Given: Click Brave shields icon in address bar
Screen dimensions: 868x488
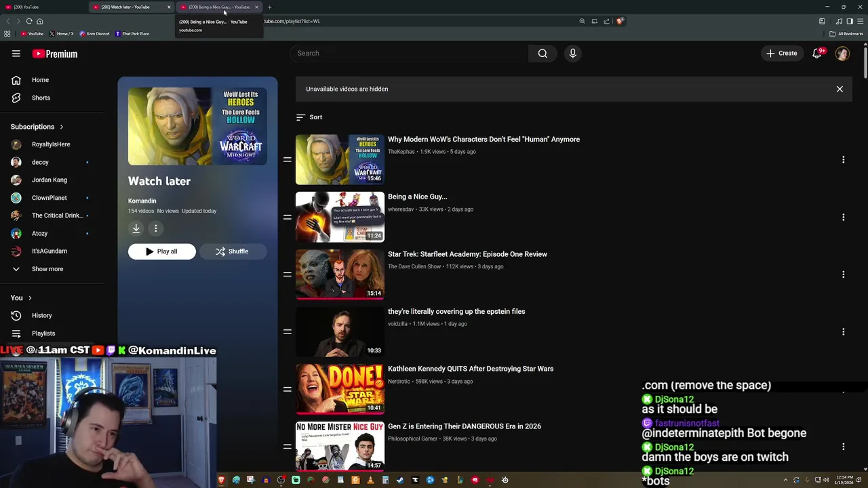Looking at the screenshot, I should coord(620,21).
